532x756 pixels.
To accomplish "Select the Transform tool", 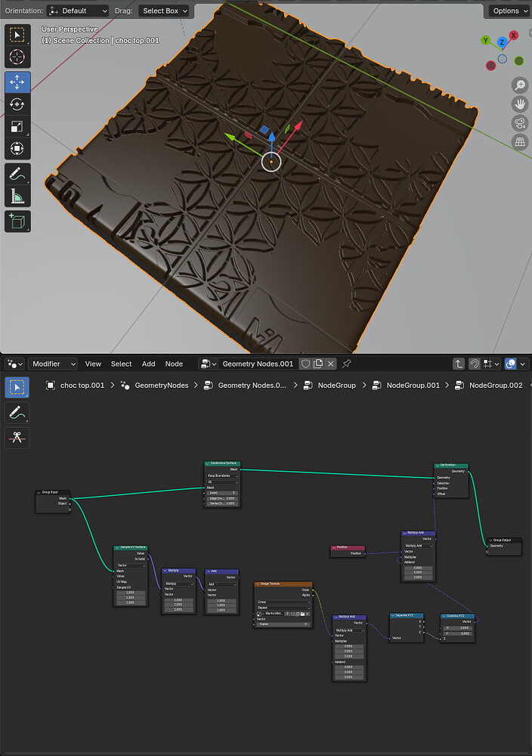I will click(x=17, y=148).
